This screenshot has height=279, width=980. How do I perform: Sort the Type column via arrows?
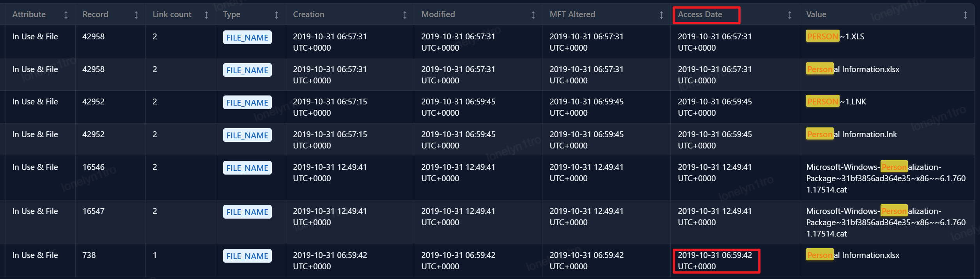tap(276, 15)
